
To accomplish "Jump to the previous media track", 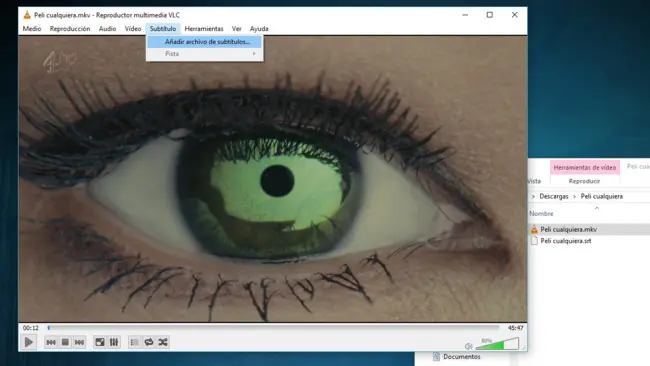I will 51,342.
